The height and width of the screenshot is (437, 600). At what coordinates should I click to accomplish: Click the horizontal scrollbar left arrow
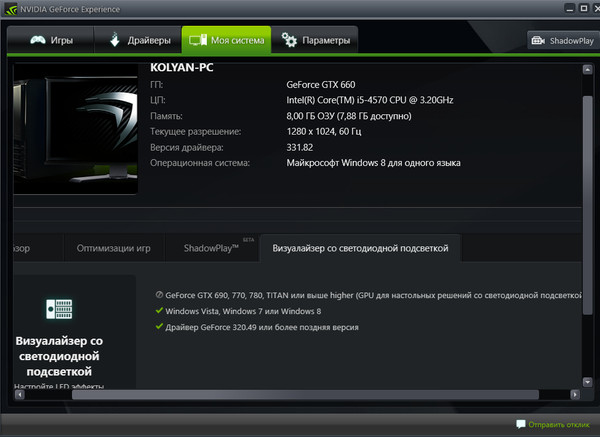(x=20, y=394)
